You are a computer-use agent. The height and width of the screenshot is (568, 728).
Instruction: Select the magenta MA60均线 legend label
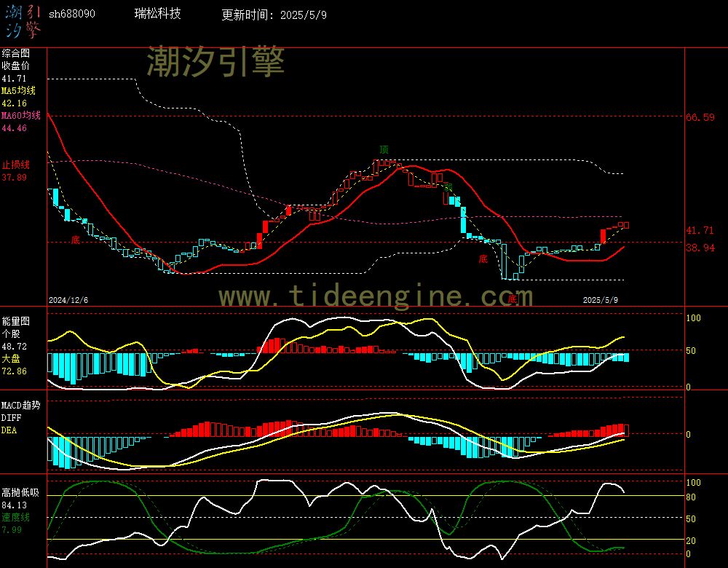(x=21, y=115)
